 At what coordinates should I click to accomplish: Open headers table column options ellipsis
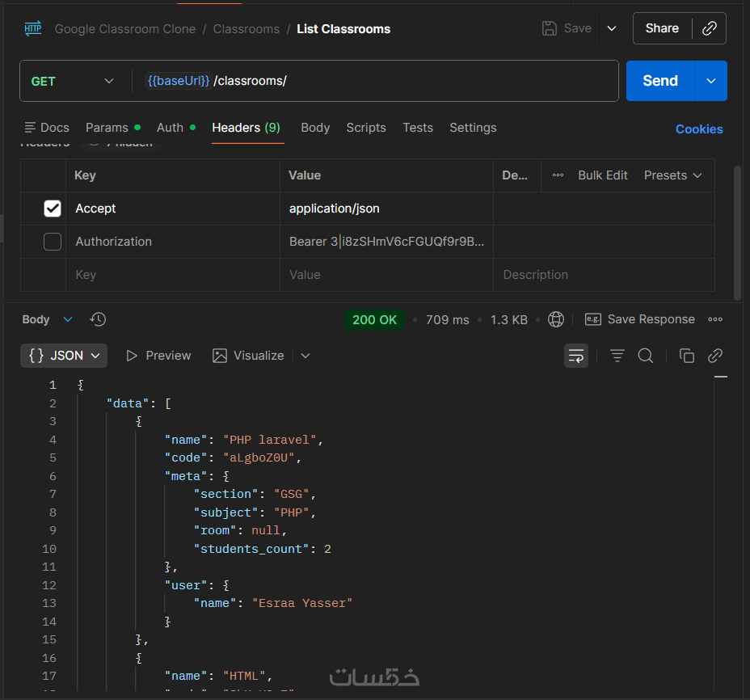coord(558,175)
